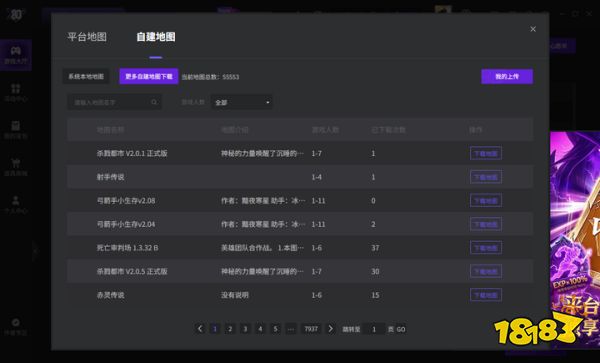
Task: Click the pagination ellipsis button
Action: [x=290, y=329]
